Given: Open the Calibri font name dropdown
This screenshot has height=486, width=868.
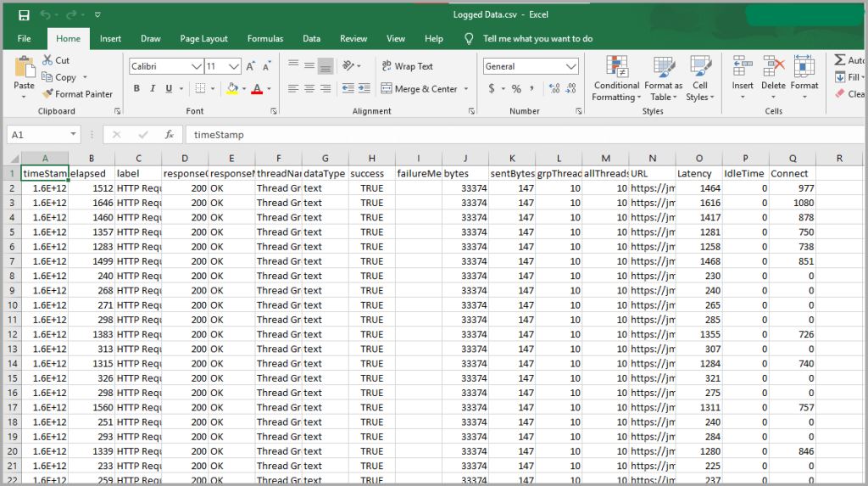Looking at the screenshot, I should click(x=197, y=66).
